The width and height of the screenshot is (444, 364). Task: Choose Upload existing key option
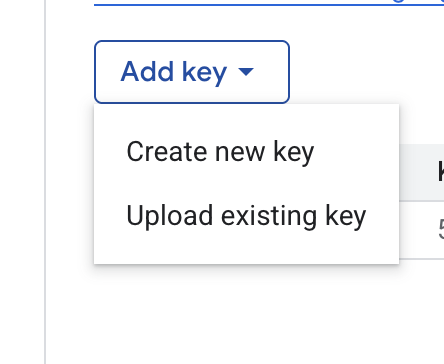(x=246, y=216)
